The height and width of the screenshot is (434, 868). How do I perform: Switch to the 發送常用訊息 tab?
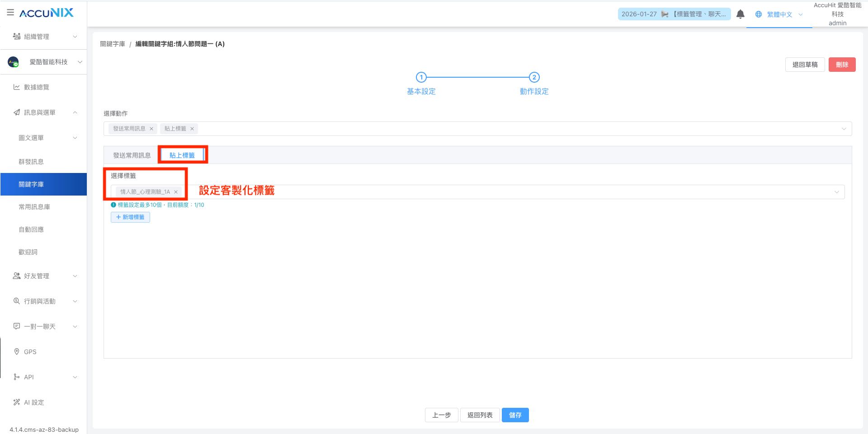coord(132,155)
